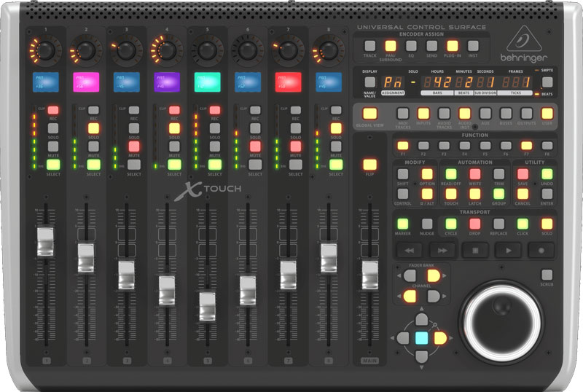Click the up arrow navigation button
Image resolution: width=583 pixels, height=392 pixels.
coord(422,319)
